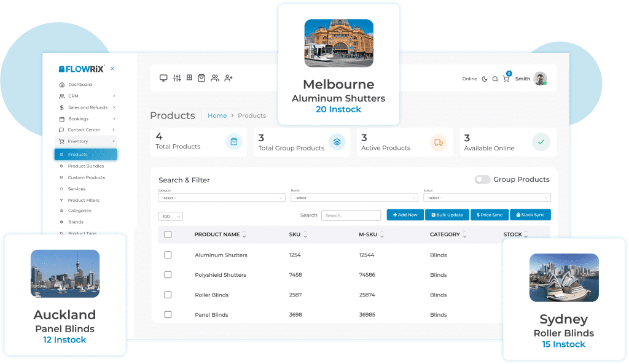The image size is (629, 364).
Task: Sort by the STOCK column arrows
Action: tap(526, 234)
